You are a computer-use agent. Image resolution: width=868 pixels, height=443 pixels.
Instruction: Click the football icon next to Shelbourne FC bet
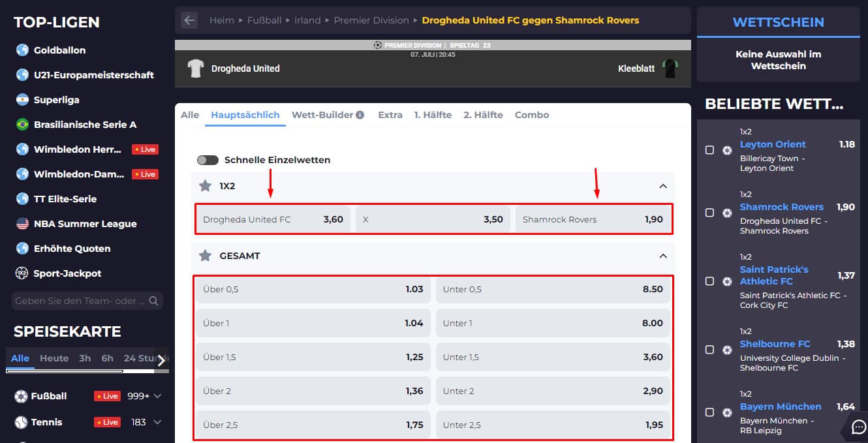click(728, 350)
